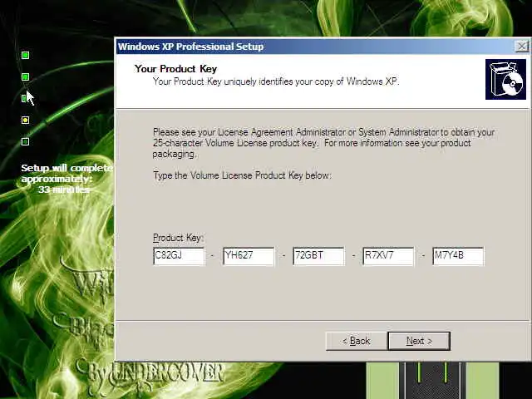Click the last key field M7Y4B
Screen dimensions: 532x399
(x=458, y=256)
